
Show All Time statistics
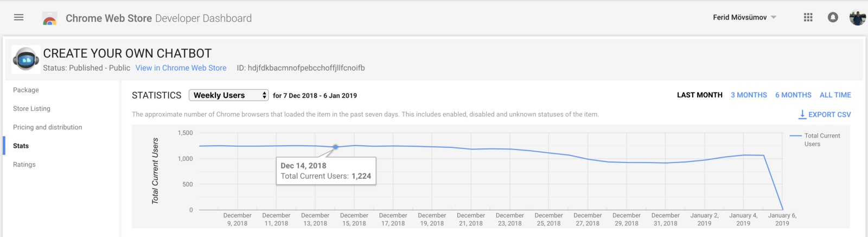(x=835, y=95)
